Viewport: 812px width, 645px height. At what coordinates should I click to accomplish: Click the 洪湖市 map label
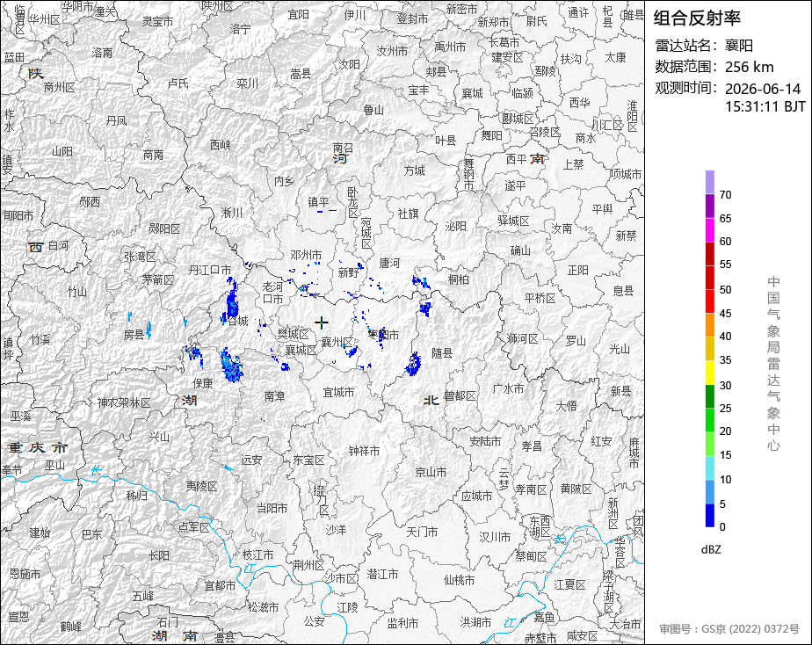tap(476, 622)
